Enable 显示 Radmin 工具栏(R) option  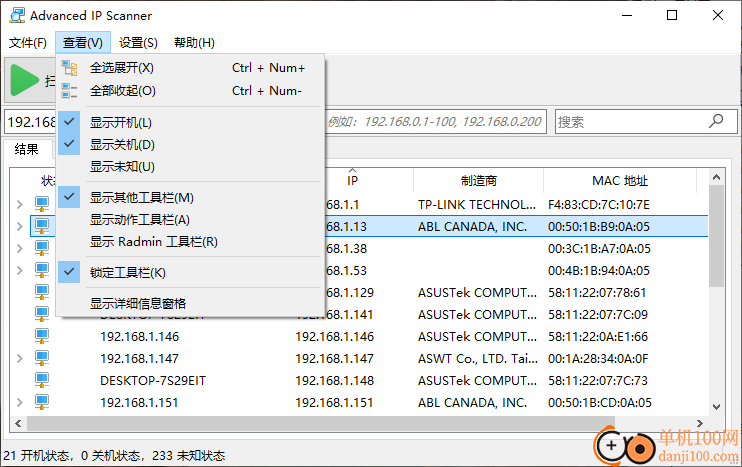(x=190, y=242)
